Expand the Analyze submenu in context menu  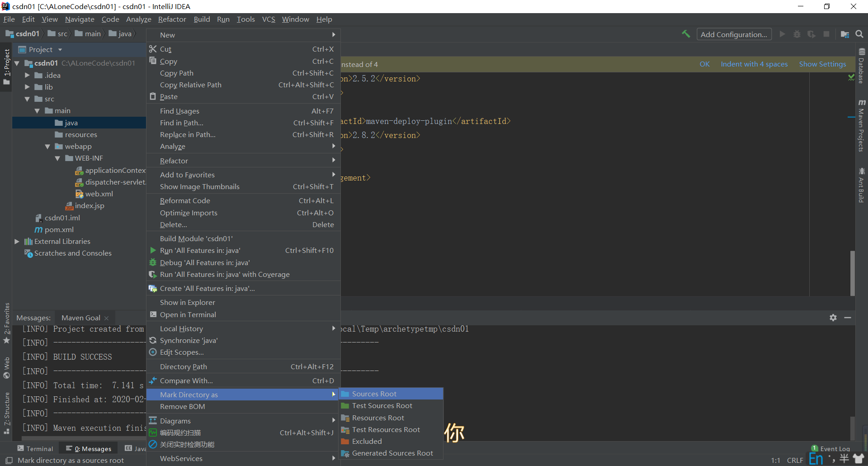243,146
